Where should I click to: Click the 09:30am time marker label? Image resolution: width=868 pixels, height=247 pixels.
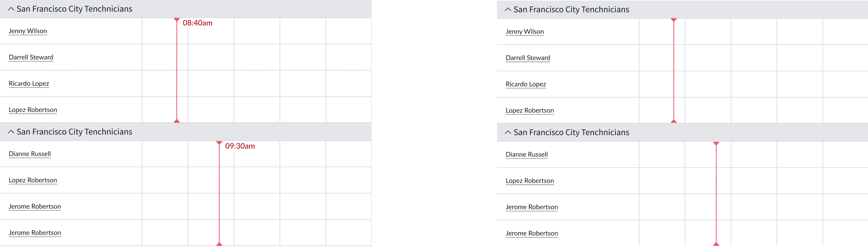coord(240,146)
